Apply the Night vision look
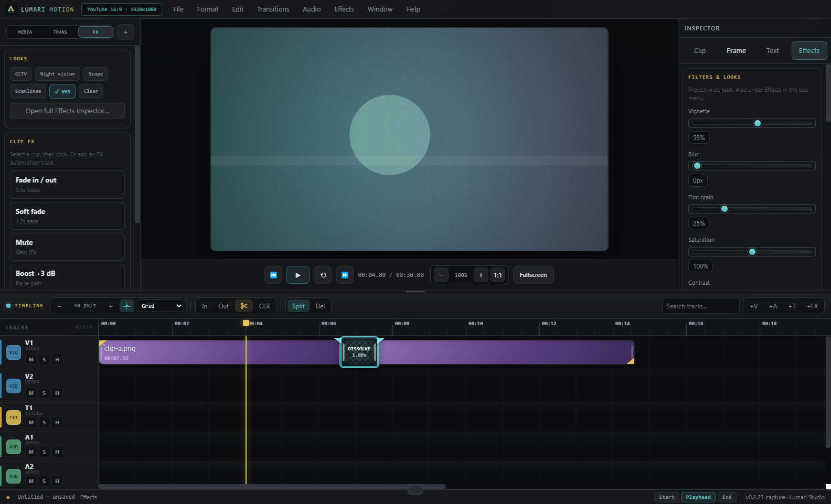831x504 pixels. 58,74
